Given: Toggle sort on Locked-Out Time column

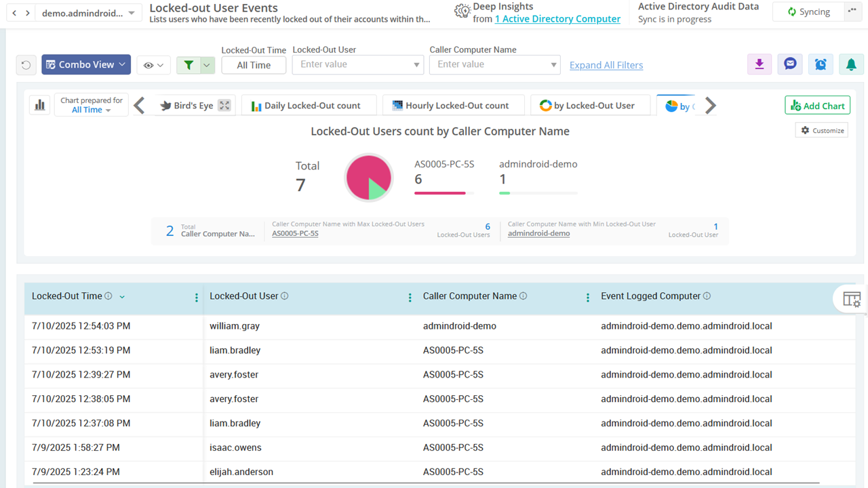Looking at the screenshot, I should (122, 297).
